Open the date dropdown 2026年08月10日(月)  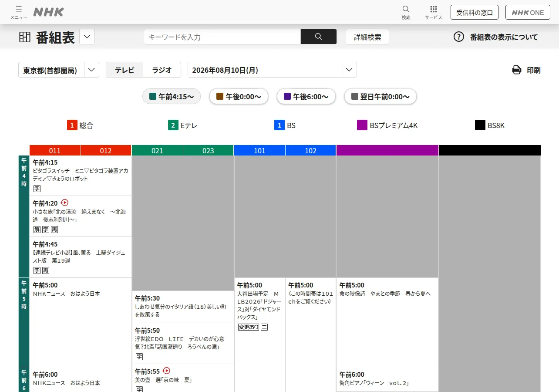(x=272, y=70)
